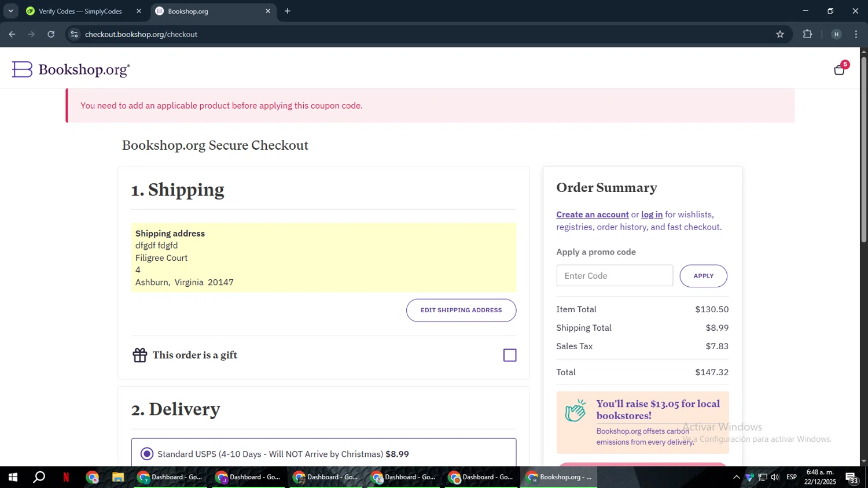
Task: View site information icon in address bar
Action: 74,34
